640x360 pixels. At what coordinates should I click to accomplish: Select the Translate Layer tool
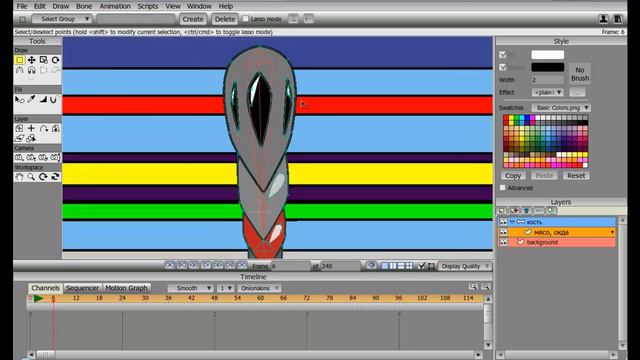(31, 129)
